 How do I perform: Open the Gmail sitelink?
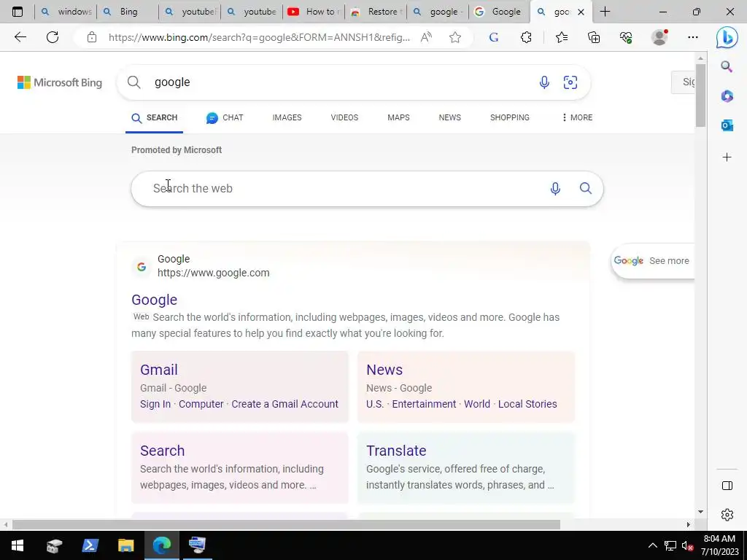point(158,370)
